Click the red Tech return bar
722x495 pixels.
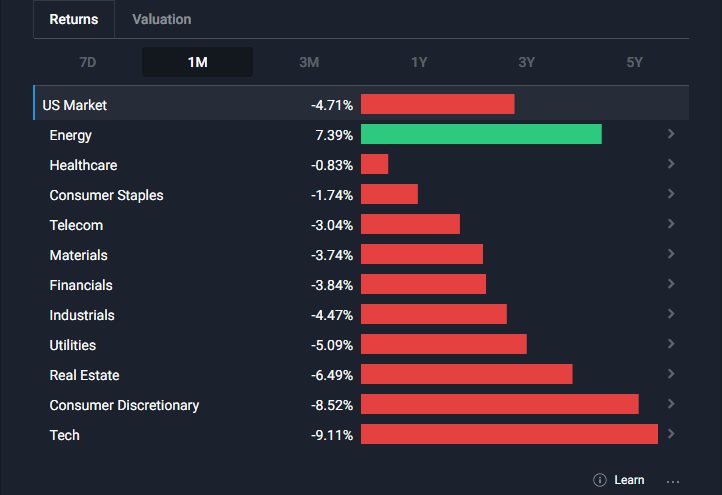click(509, 434)
